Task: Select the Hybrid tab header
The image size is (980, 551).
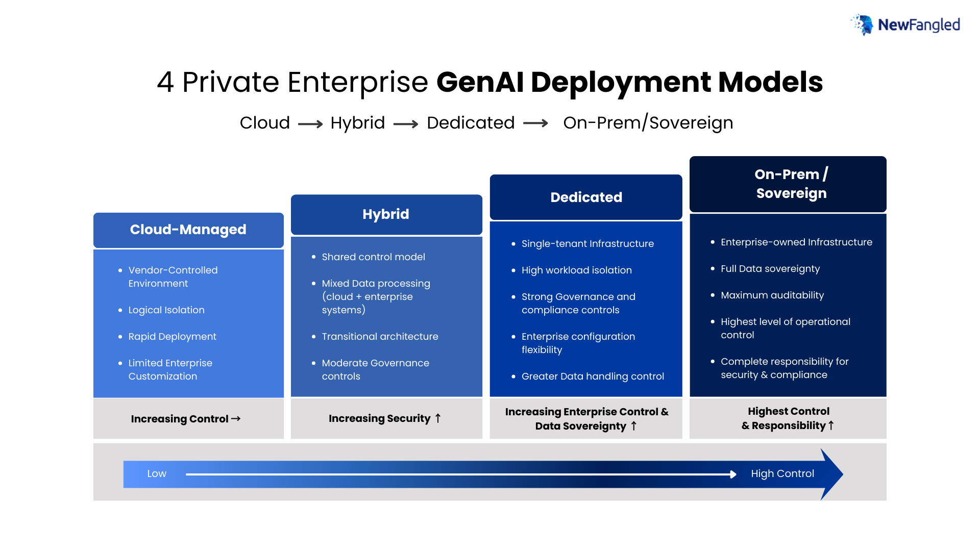Action: 386,215
